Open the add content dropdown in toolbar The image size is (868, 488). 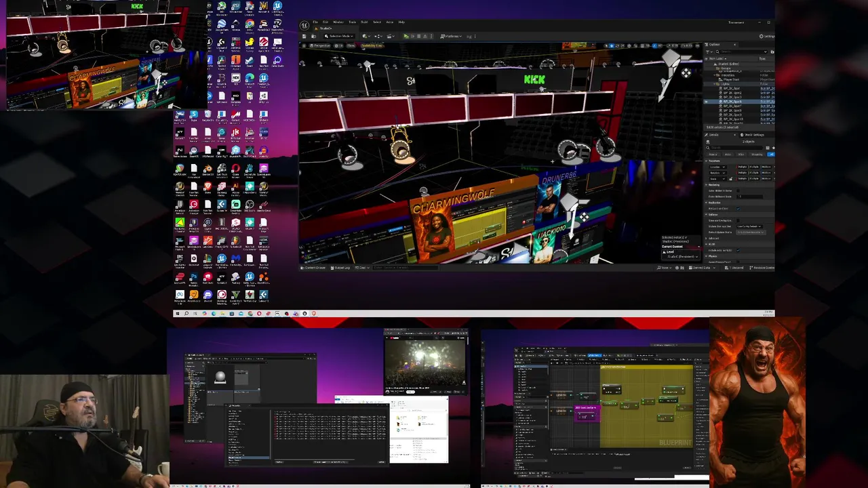[366, 36]
